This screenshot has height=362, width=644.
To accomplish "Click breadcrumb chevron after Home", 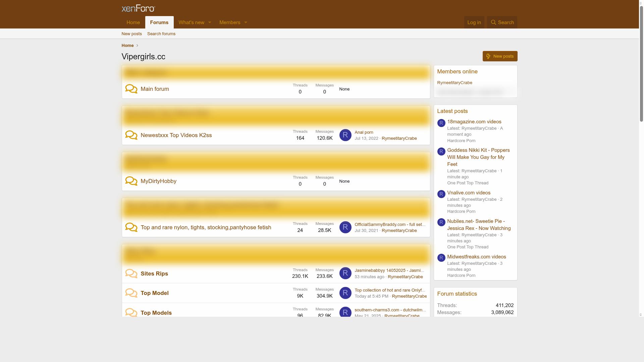I will tap(137, 46).
